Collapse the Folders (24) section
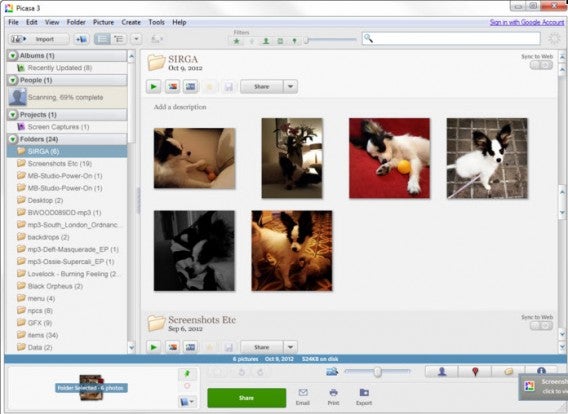The height and width of the screenshot is (414, 568). tap(13, 139)
